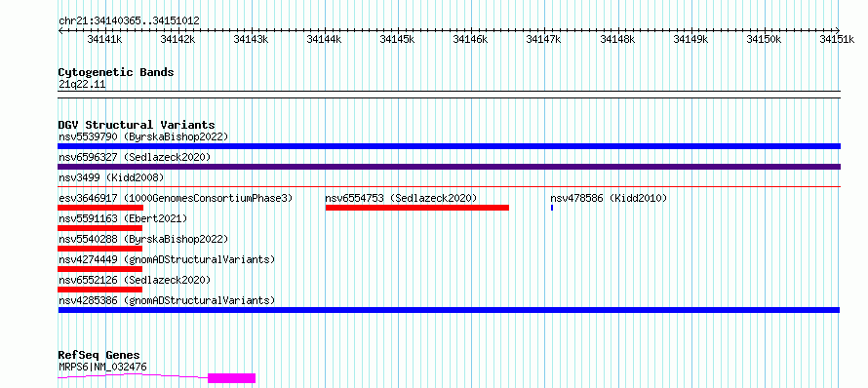Select the small blue nsv478586 marker

tap(552, 208)
